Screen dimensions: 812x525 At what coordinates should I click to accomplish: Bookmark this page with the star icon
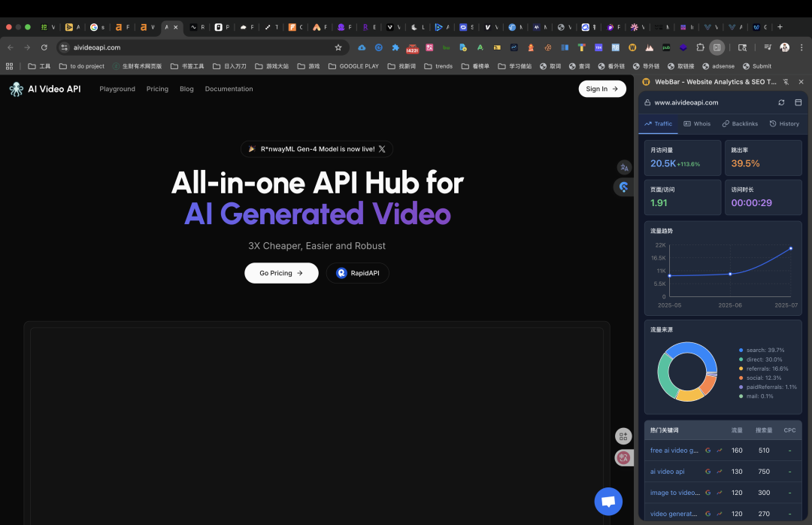coord(338,47)
